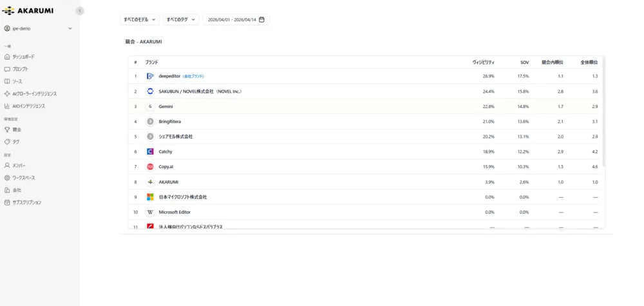The image size is (644, 306).
Task: Select SAKUBUN / NOVEL株式会社 row name
Action: 200,91
